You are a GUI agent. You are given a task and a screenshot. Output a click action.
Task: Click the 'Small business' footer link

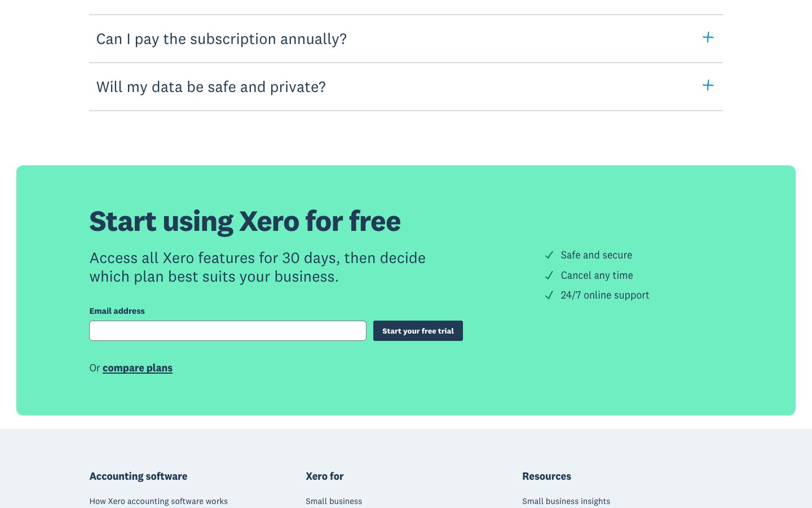point(334,501)
